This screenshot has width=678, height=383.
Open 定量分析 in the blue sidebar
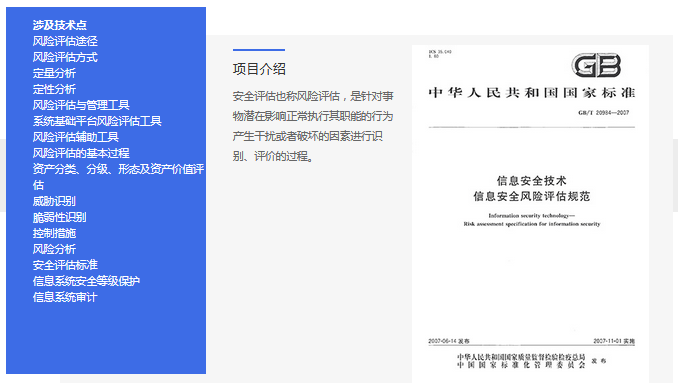54,73
